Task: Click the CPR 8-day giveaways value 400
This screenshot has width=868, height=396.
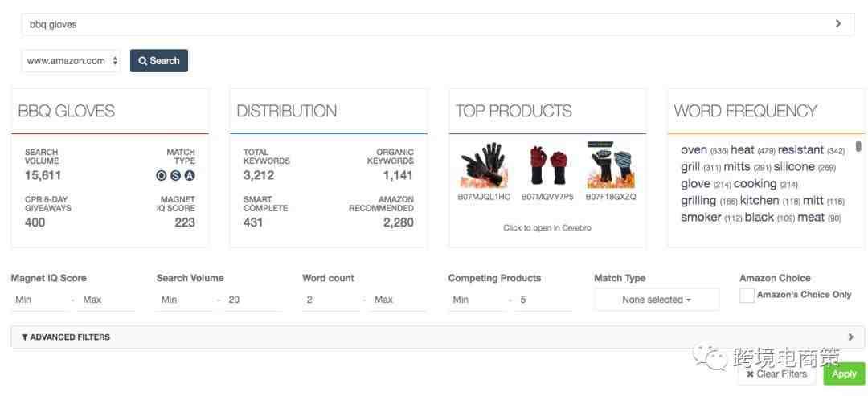Action: (x=35, y=222)
